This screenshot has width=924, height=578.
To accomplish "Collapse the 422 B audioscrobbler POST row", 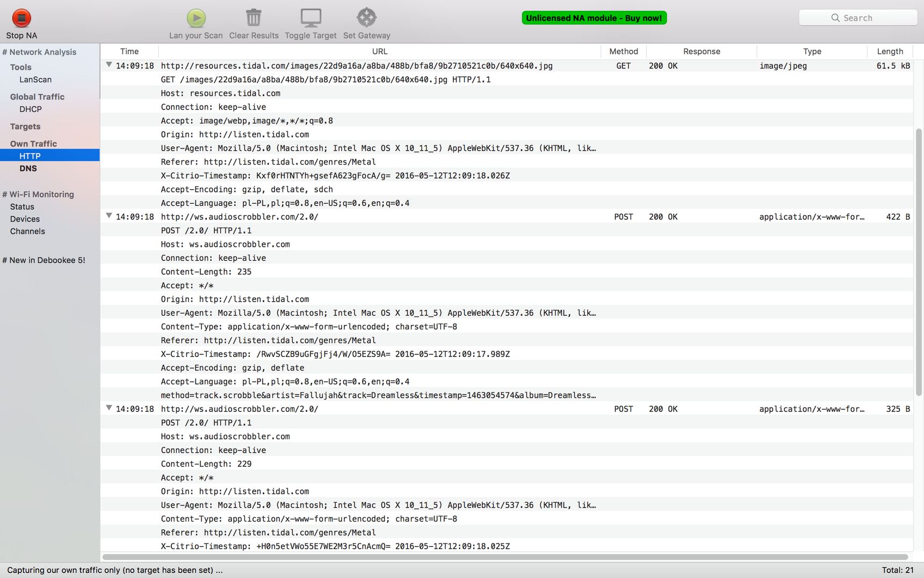I will tap(109, 216).
